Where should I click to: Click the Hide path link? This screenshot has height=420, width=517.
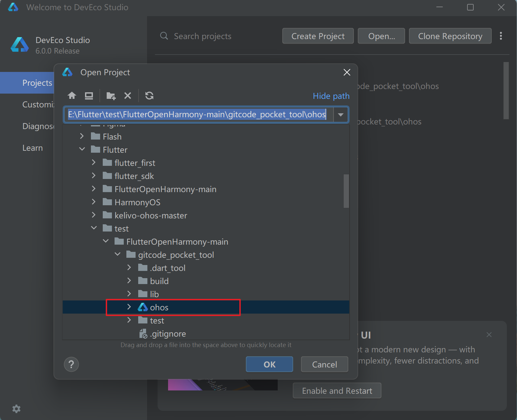331,96
